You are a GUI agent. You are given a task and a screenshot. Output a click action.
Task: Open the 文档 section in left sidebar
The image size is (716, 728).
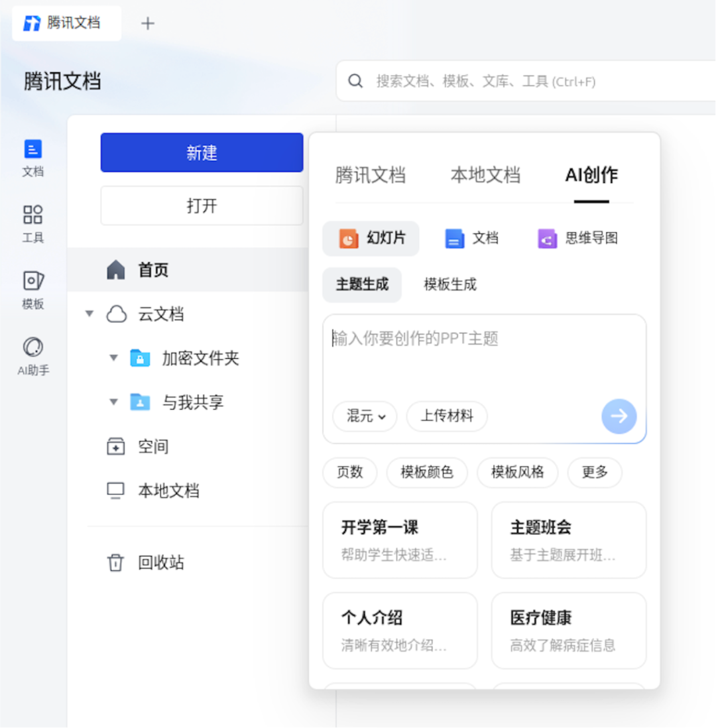(33, 158)
